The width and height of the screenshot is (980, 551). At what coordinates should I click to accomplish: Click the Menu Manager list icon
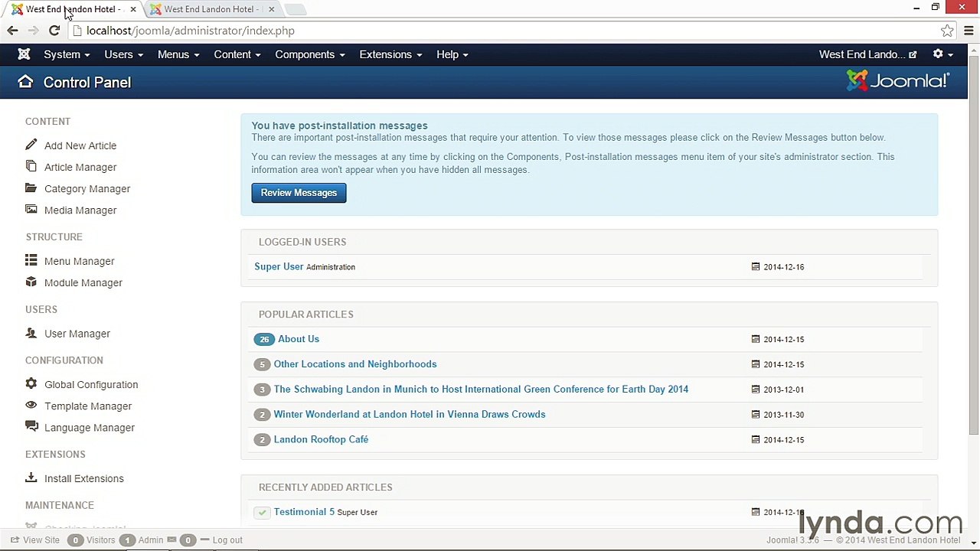(31, 260)
